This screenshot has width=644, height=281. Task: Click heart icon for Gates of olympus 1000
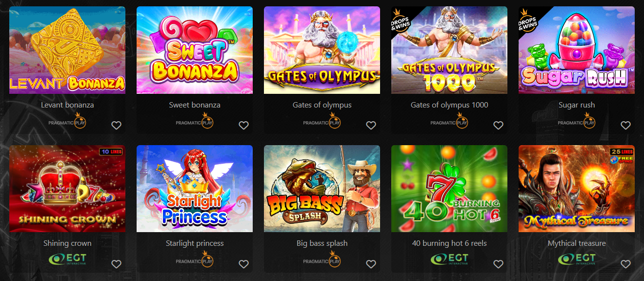tap(498, 125)
